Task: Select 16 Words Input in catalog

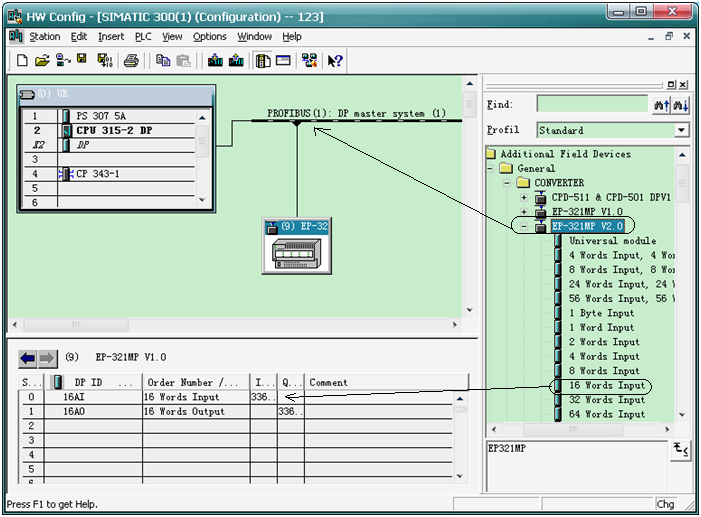Action: (607, 385)
